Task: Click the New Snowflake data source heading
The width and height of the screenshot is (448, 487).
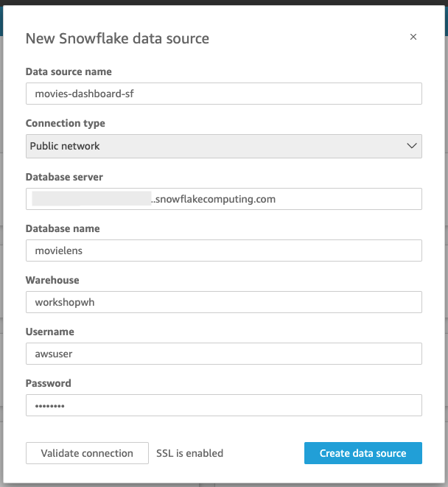Action: [x=117, y=38]
